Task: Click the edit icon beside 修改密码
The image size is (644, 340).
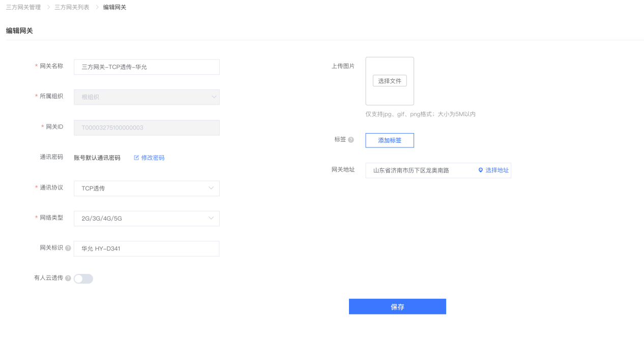Action: [x=136, y=158]
